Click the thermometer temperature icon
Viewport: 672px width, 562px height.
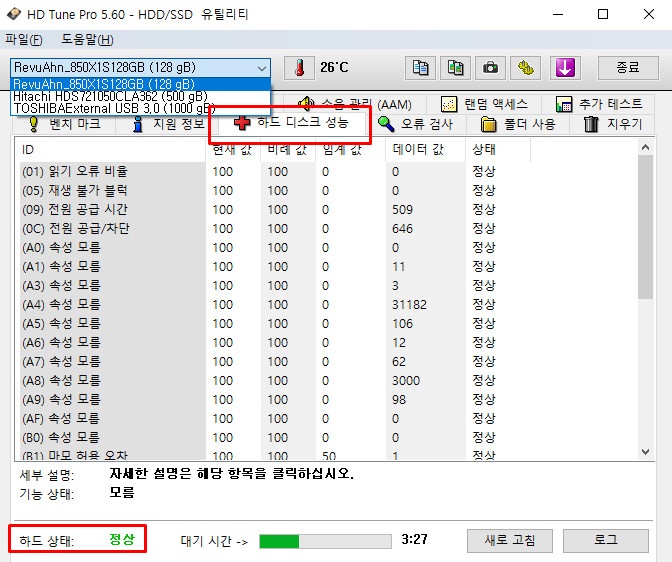(300, 68)
